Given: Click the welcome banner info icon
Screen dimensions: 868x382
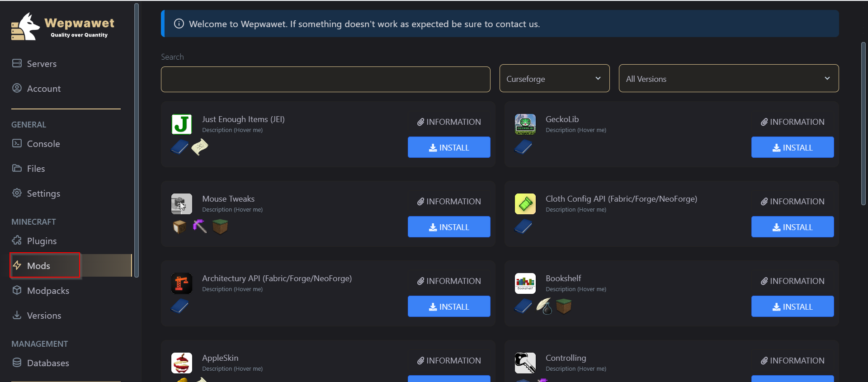Looking at the screenshot, I should pos(179,24).
